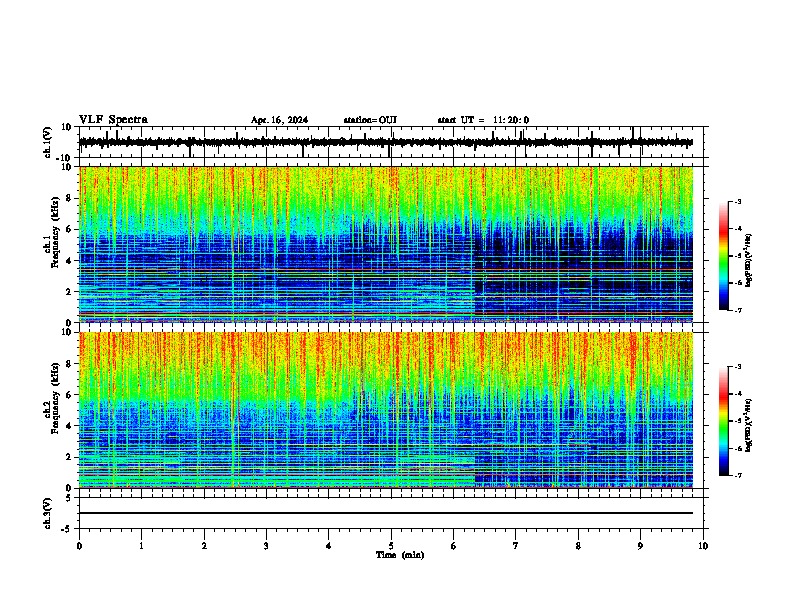Click the "-3" label on ch.1 color scale
This screenshot has height=612, width=792.
coord(737,201)
